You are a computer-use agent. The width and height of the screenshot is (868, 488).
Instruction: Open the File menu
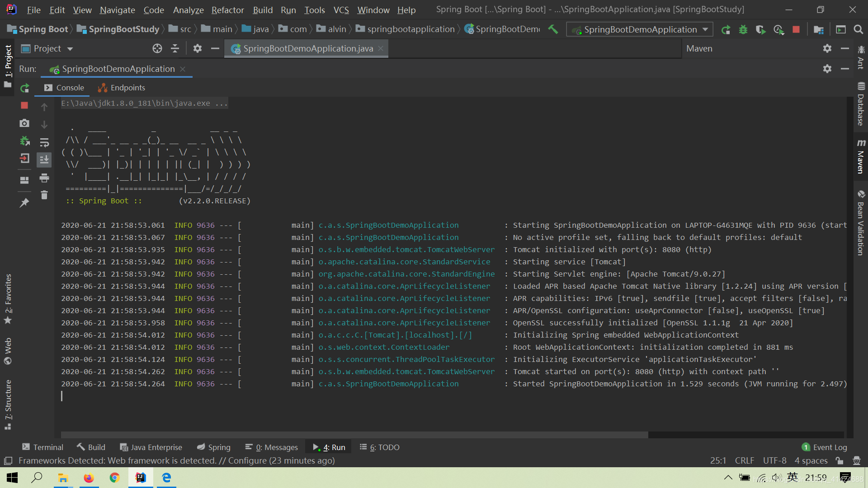33,9
